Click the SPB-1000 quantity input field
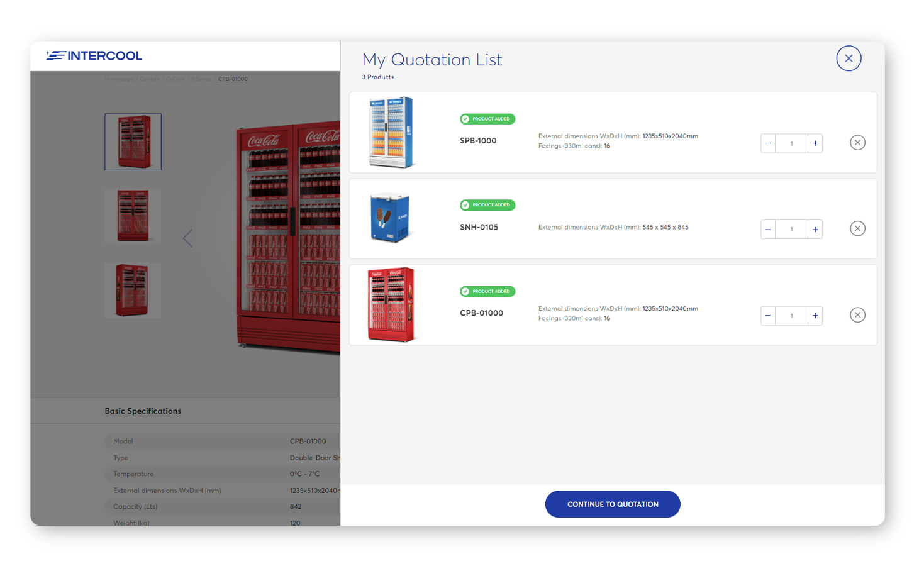The width and height of the screenshot is (924, 566). tap(791, 143)
